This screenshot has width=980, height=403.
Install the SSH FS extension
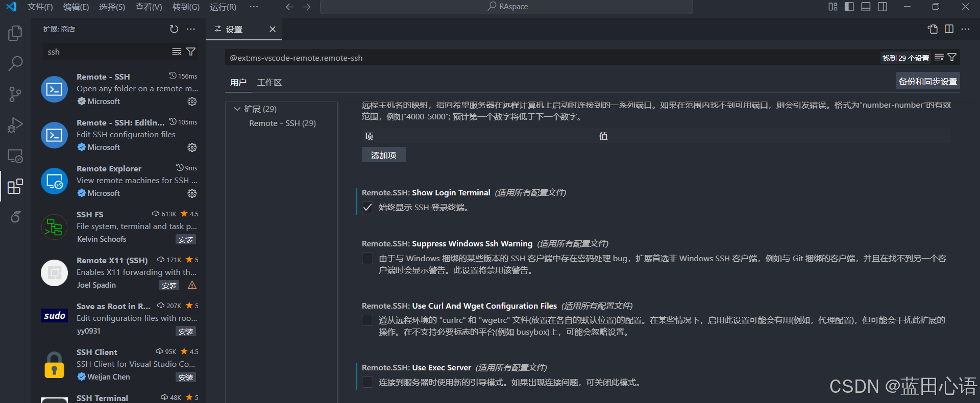pos(186,239)
